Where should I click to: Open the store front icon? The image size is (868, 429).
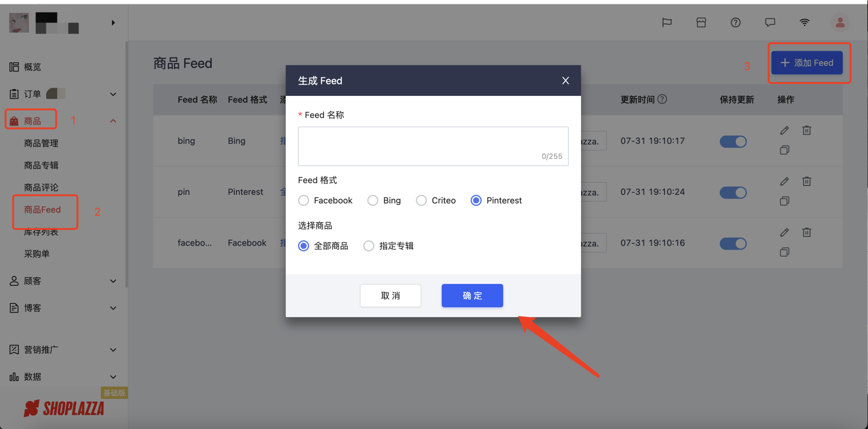(701, 23)
